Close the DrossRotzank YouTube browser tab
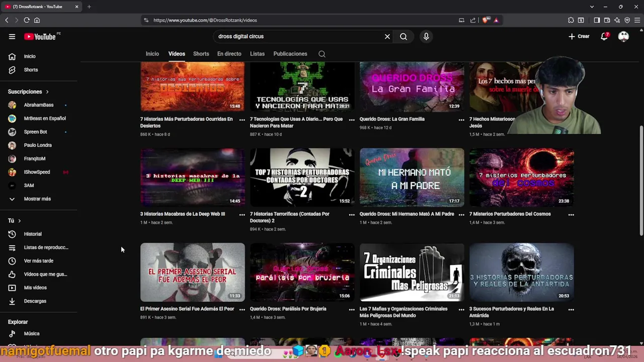644x362 pixels. (76, 7)
